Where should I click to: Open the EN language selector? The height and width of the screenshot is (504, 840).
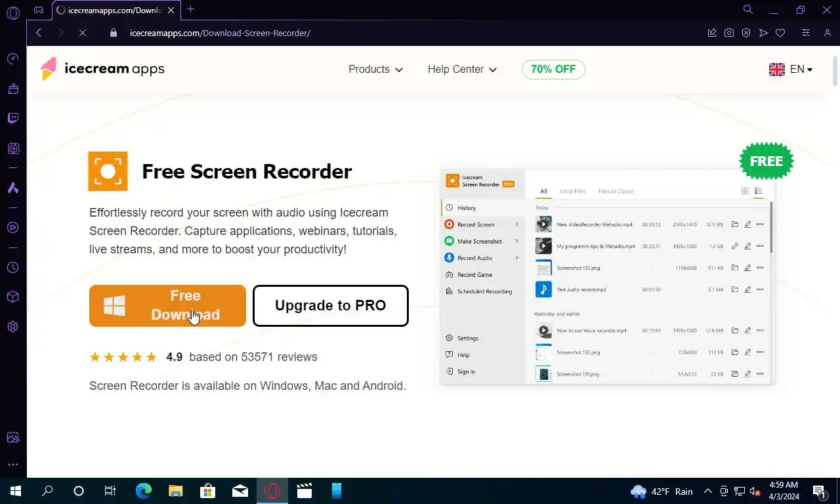pyautogui.click(x=791, y=70)
